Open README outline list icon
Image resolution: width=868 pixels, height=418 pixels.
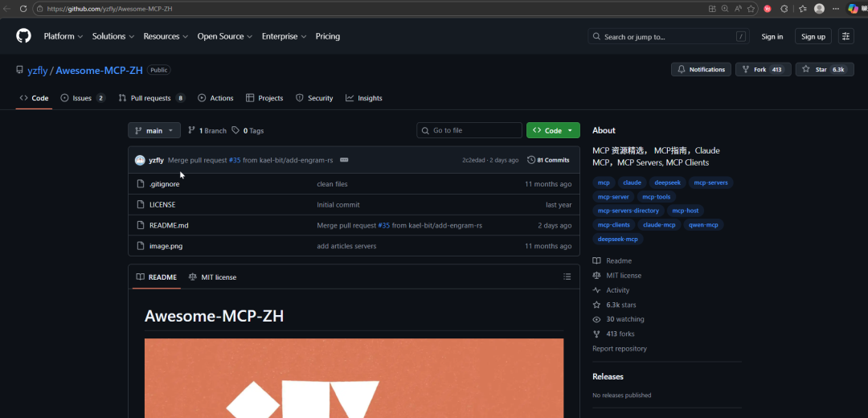point(567,277)
